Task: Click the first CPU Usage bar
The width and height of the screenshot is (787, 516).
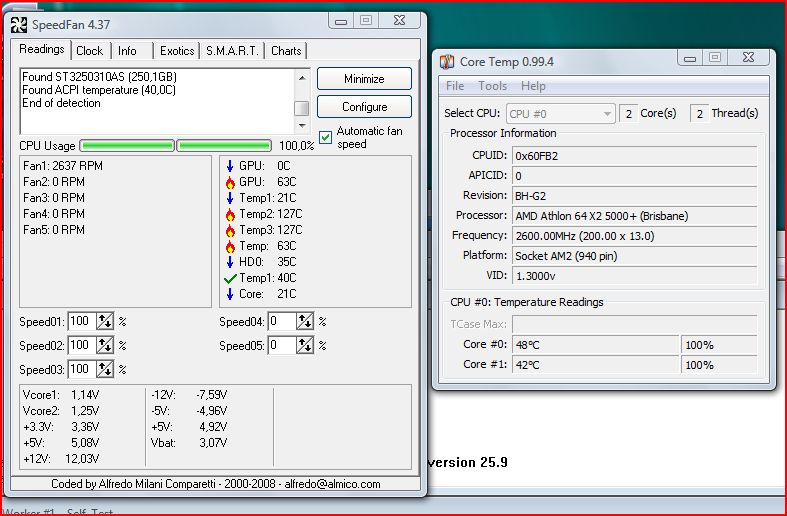Action: [x=127, y=146]
